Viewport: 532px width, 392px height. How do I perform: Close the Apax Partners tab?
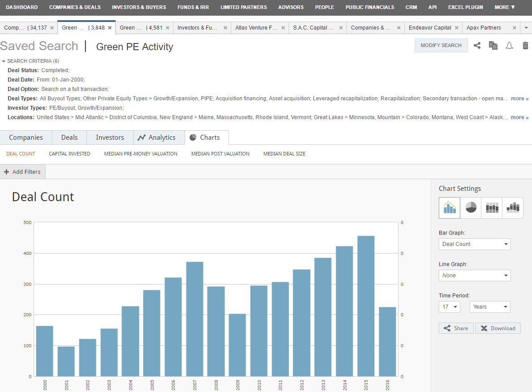[x=515, y=28]
